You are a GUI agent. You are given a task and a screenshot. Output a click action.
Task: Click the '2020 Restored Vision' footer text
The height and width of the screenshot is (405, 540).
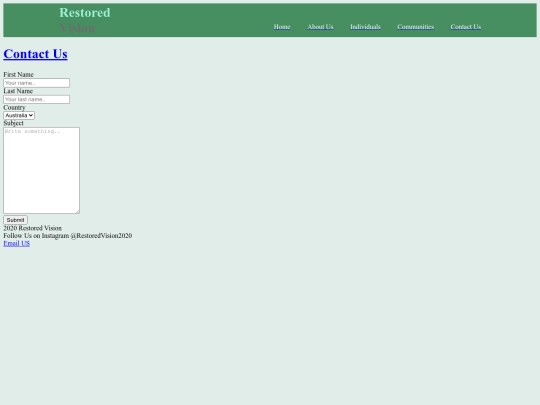(32, 228)
